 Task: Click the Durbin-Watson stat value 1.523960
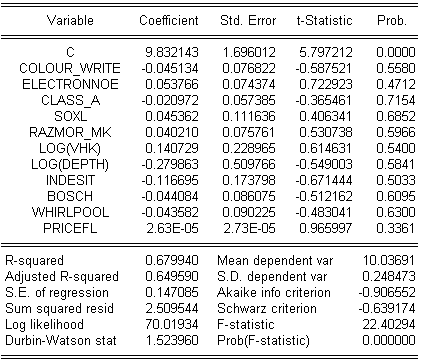172,340
